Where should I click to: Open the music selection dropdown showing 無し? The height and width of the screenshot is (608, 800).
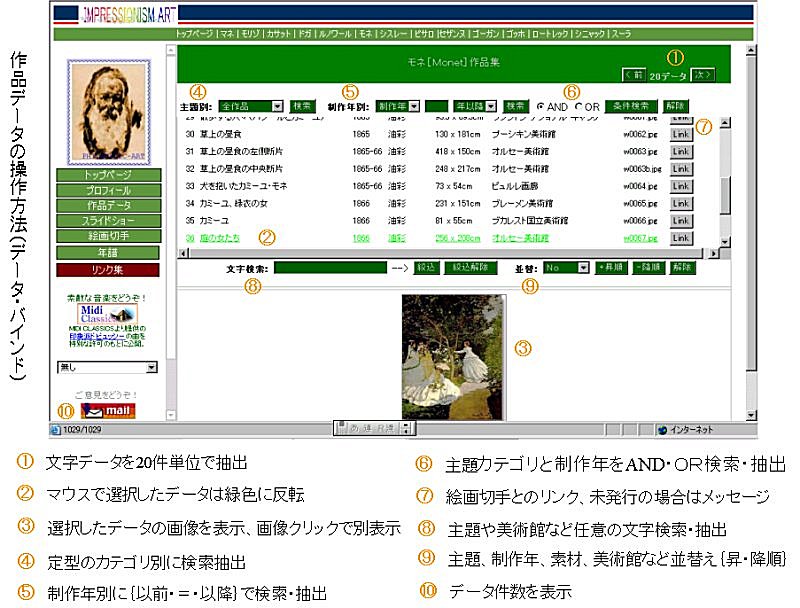click(107, 368)
